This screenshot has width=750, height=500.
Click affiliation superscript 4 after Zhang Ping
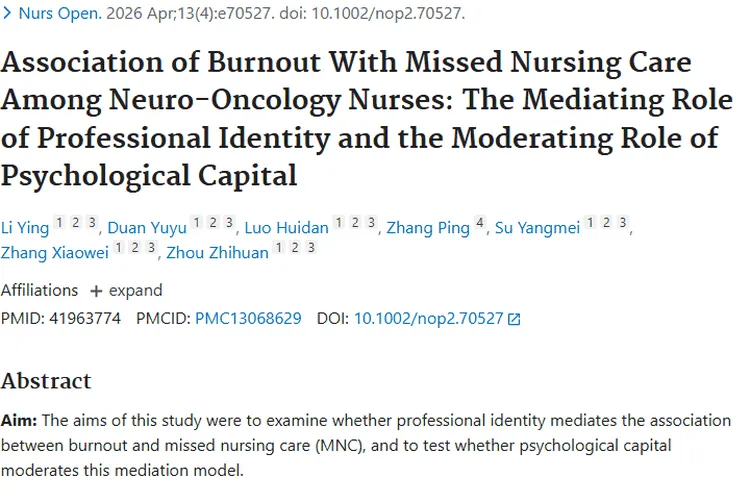point(481,222)
